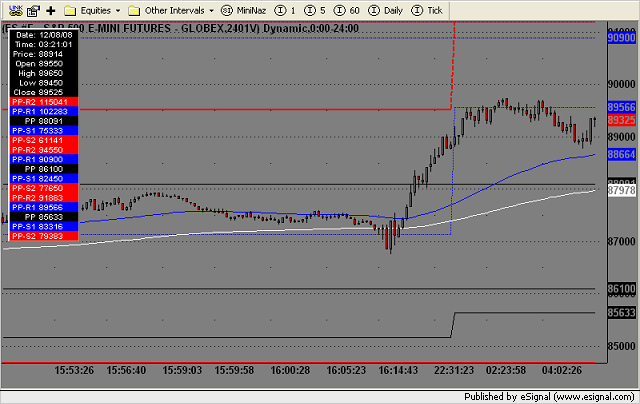Click the PP 85633 row

click(44, 217)
